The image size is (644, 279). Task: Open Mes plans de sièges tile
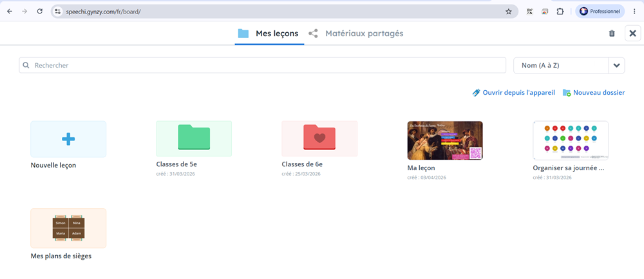coord(68,228)
